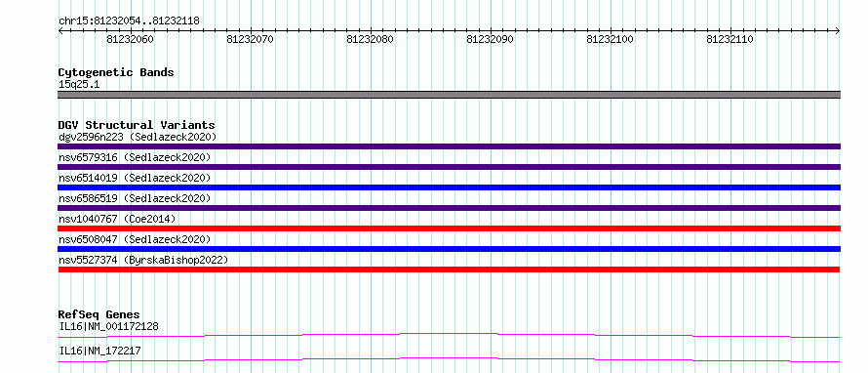Viewport: 868px width, 373px height.
Task: Select the magenta IL16|NM_172217 gene line
Action: (449, 359)
